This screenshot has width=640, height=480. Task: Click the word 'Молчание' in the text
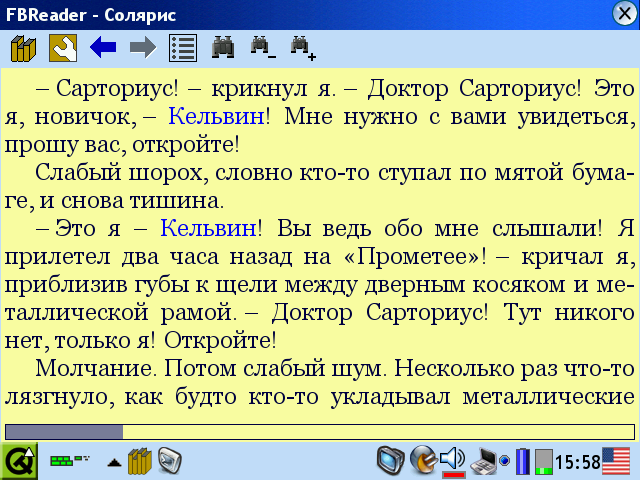click(96, 368)
